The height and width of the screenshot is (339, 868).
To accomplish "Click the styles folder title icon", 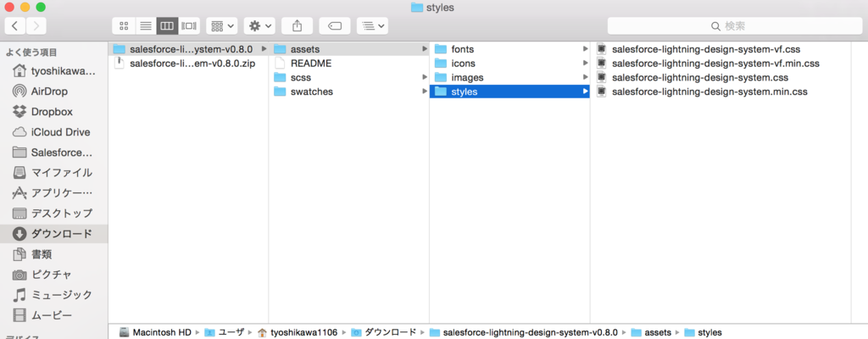I will pos(417,8).
